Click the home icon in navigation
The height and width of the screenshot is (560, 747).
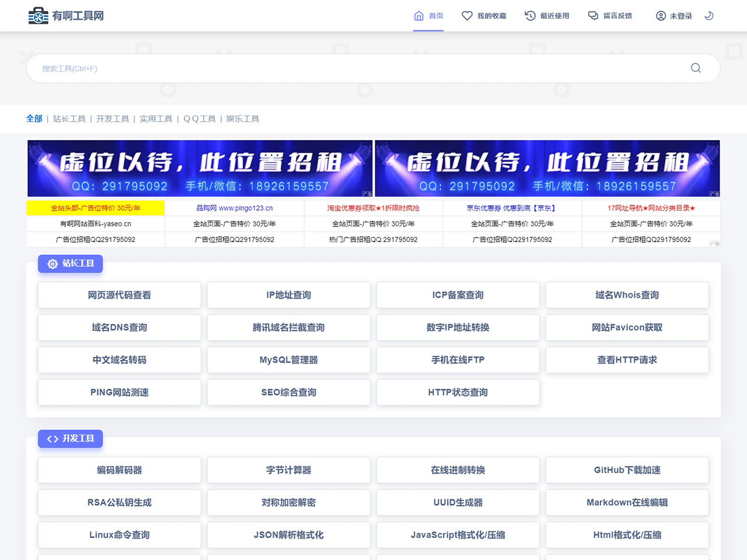[x=418, y=16]
